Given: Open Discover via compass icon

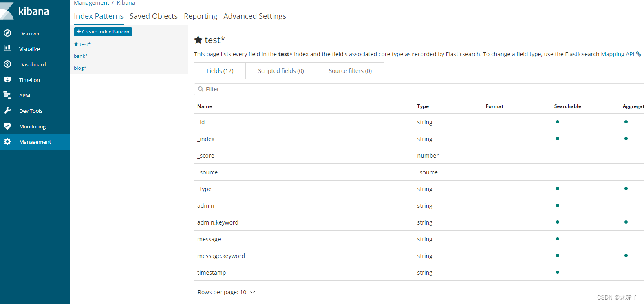Looking at the screenshot, I should 7,33.
